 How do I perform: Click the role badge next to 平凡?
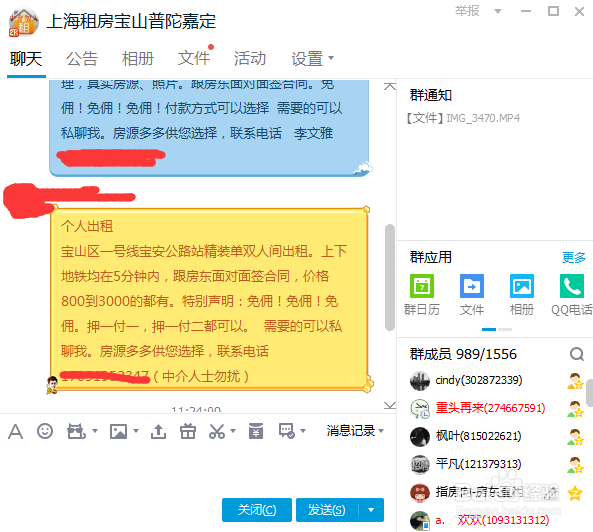[x=575, y=465]
